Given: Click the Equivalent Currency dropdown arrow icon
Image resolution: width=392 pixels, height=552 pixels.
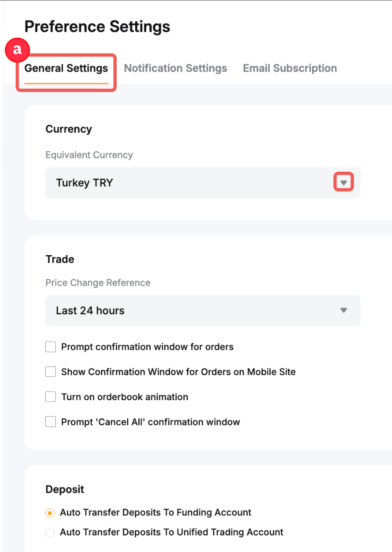Looking at the screenshot, I should coord(343,183).
